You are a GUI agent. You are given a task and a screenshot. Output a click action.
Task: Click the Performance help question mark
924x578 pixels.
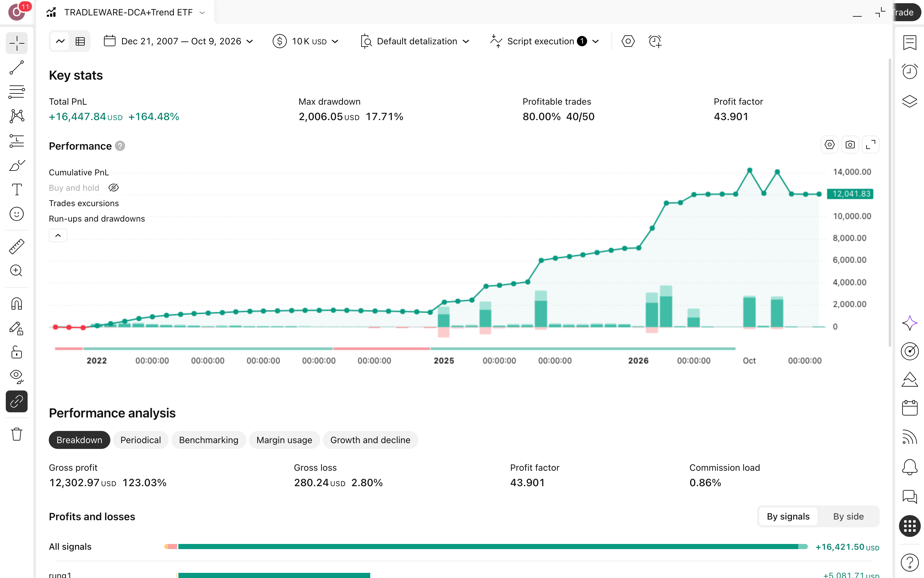click(120, 146)
